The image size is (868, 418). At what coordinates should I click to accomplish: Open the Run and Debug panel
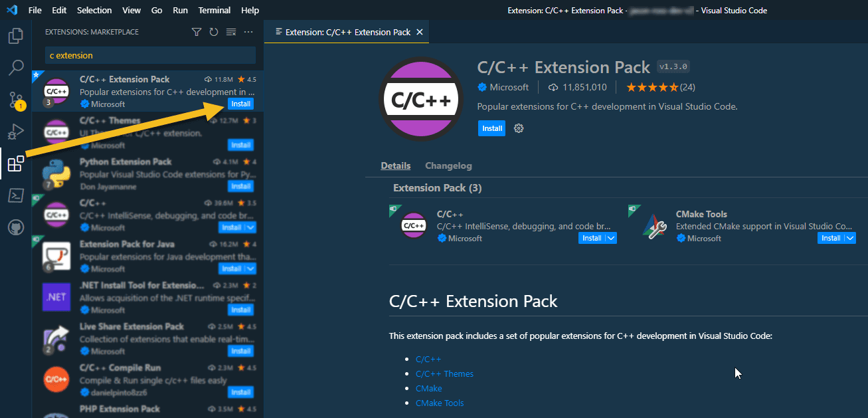pos(15,131)
